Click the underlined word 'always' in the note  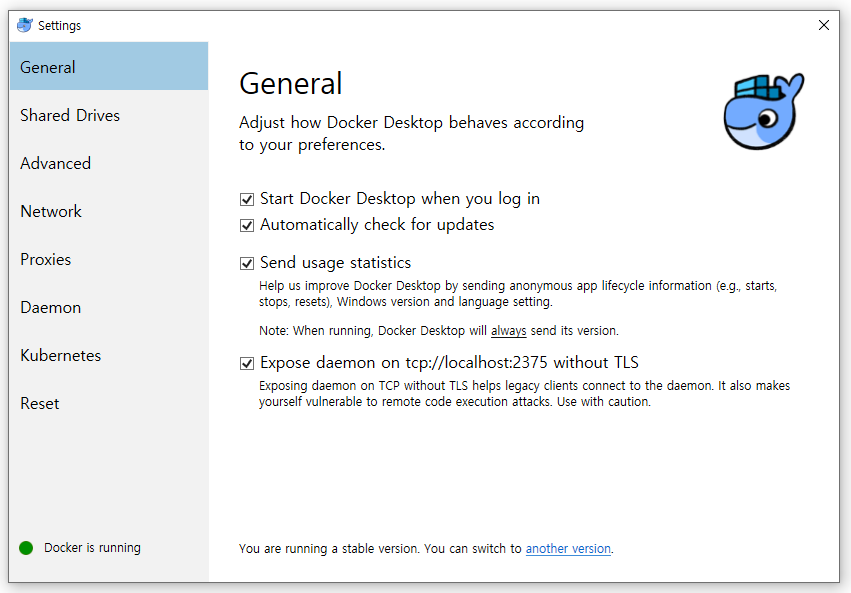[x=509, y=330]
